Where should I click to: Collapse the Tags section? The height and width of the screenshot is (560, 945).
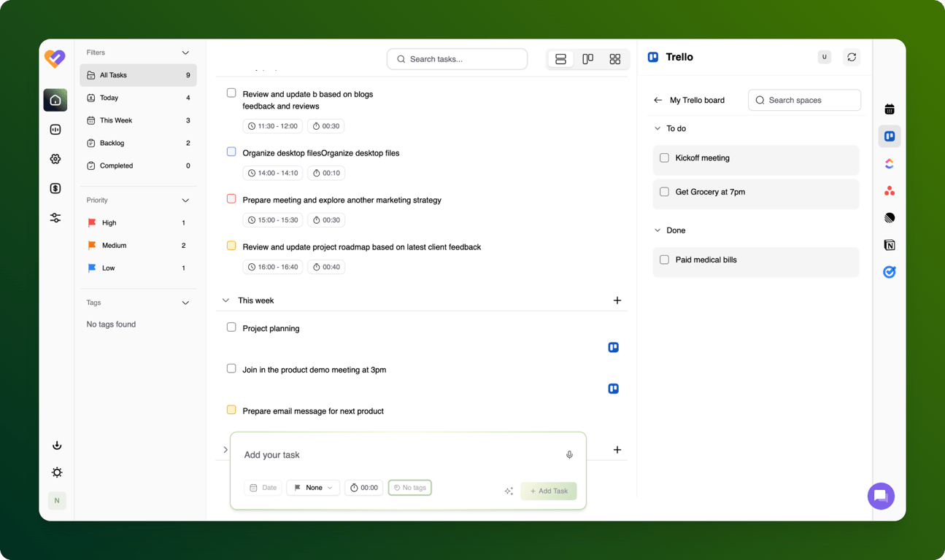[185, 303]
